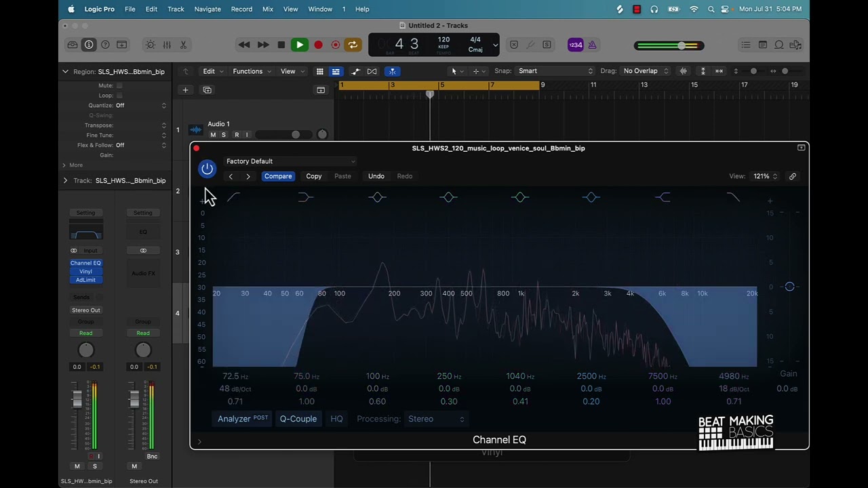Open the Editors scissors icon
The image size is (868, 488).
click(x=183, y=45)
